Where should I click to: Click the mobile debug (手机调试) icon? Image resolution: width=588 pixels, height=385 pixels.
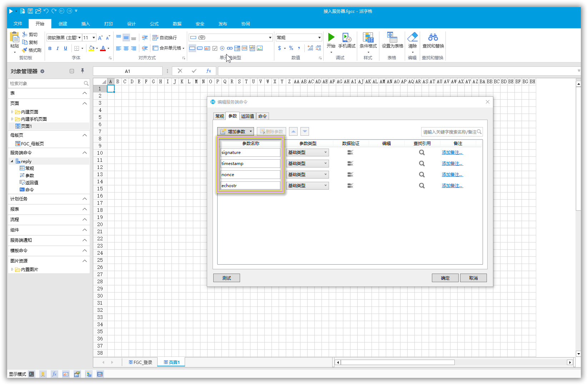[347, 37]
